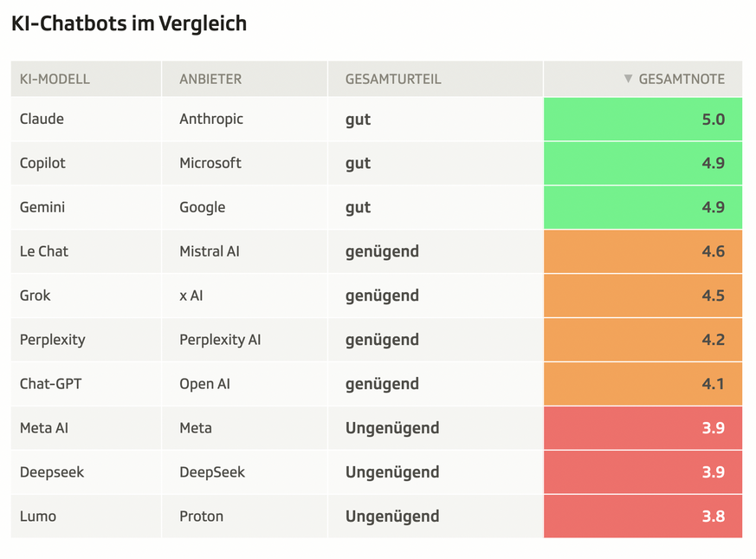
Task: Click the Proton provider cell
Action: [202, 517]
